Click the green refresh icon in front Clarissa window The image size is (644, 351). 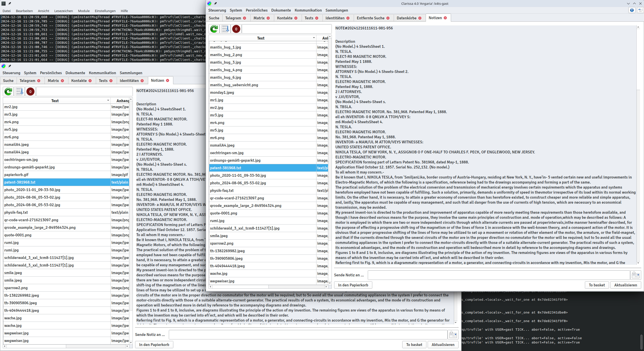pyautogui.click(x=214, y=29)
